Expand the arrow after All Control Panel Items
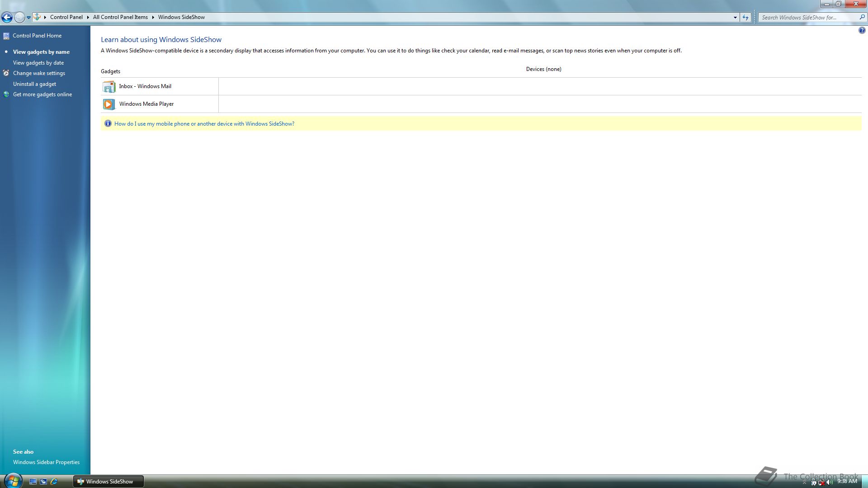The image size is (868, 488). pyautogui.click(x=153, y=17)
